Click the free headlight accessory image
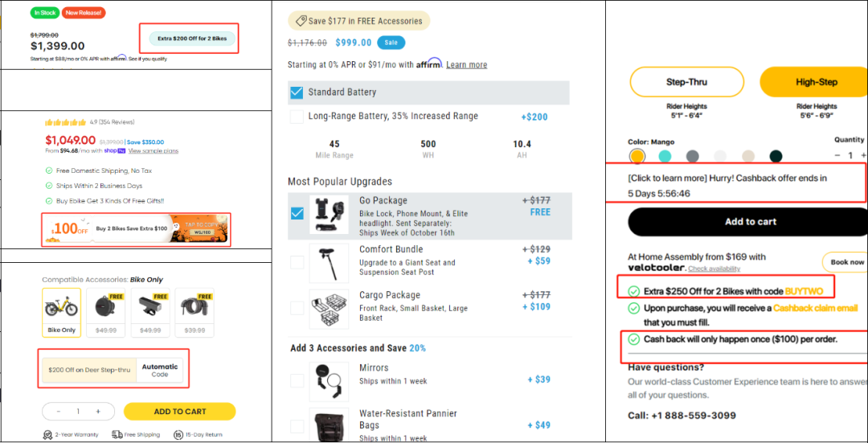Image resolution: width=868 pixels, height=443 pixels. pos(150,312)
